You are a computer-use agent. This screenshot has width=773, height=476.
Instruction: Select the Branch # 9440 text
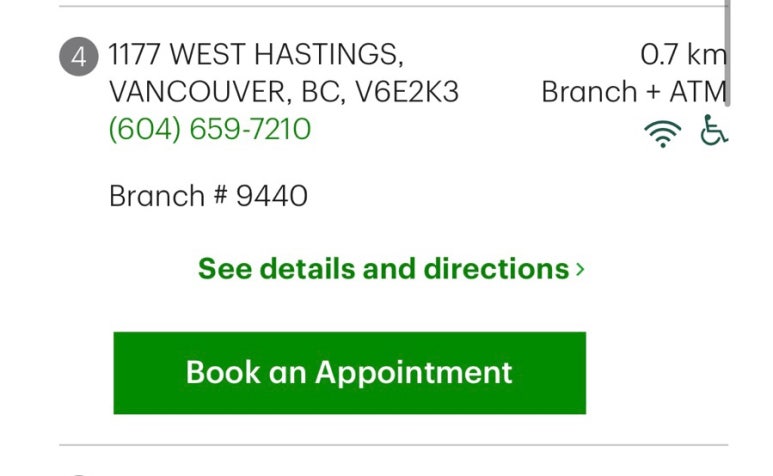(x=208, y=196)
